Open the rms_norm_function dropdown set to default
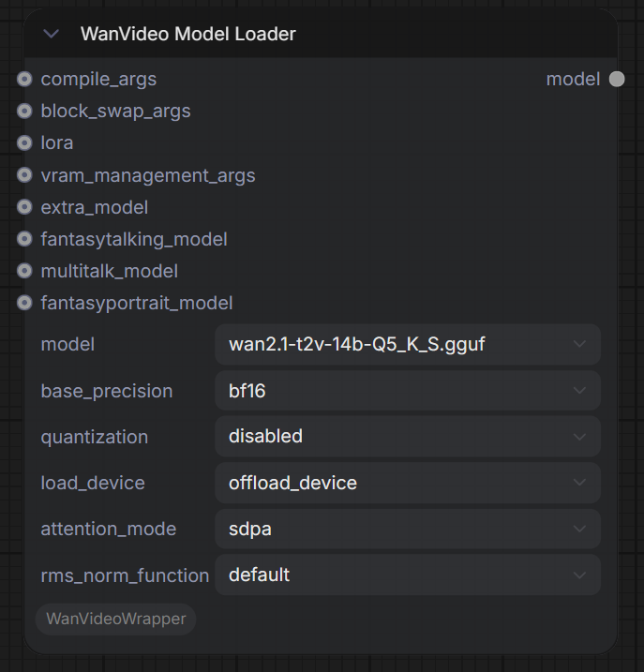Screen dimensions: 644x672 click(408, 575)
